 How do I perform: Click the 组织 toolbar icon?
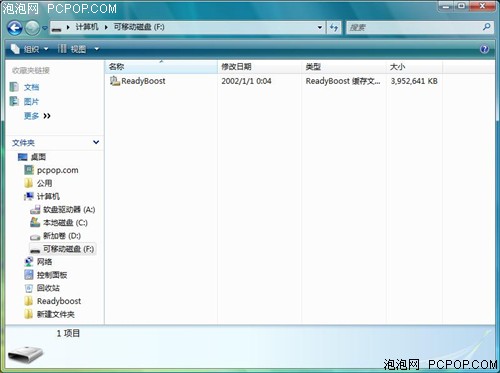click(15, 49)
